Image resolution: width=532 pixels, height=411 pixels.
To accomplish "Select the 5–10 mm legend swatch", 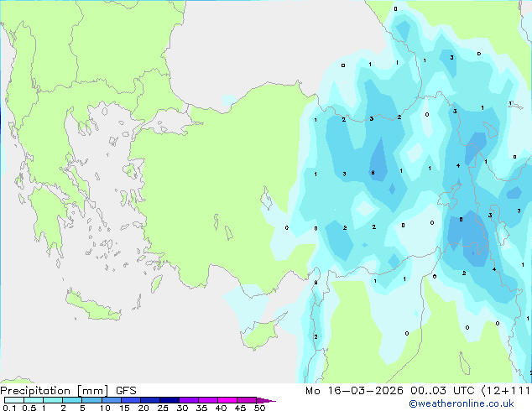I will click(91, 400).
